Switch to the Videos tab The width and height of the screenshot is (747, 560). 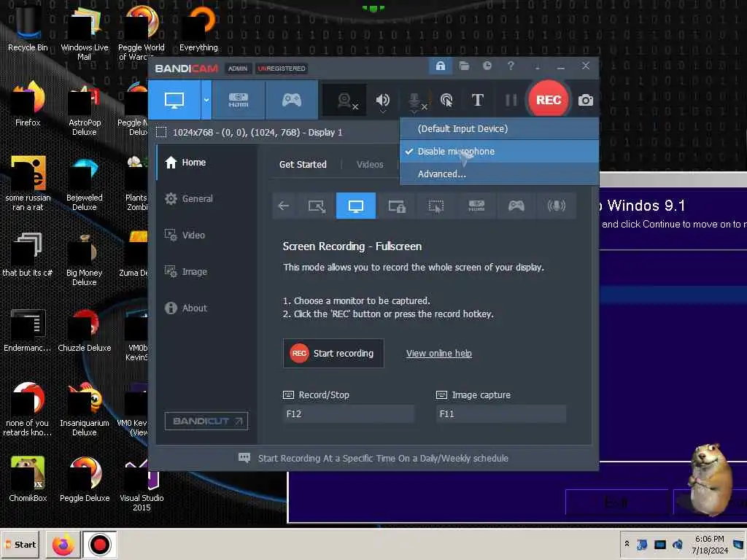370,164
